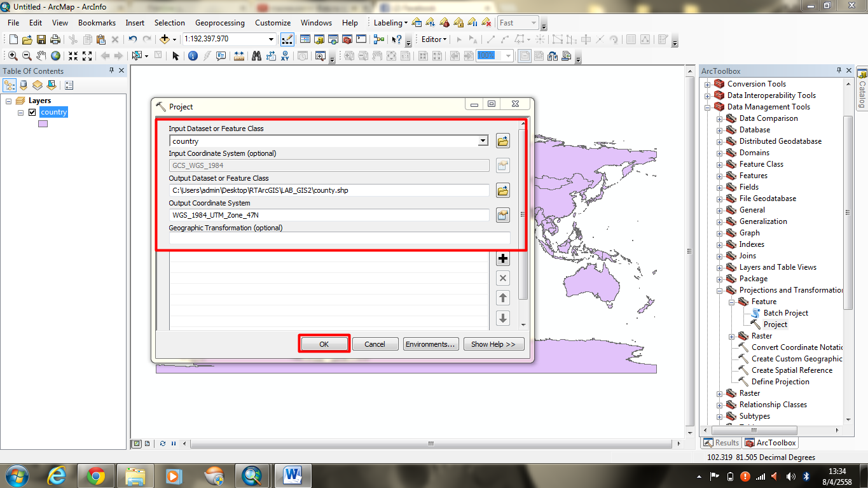Click the red ArcToolbox window icon
The height and width of the screenshot is (488, 868).
click(x=347, y=39)
